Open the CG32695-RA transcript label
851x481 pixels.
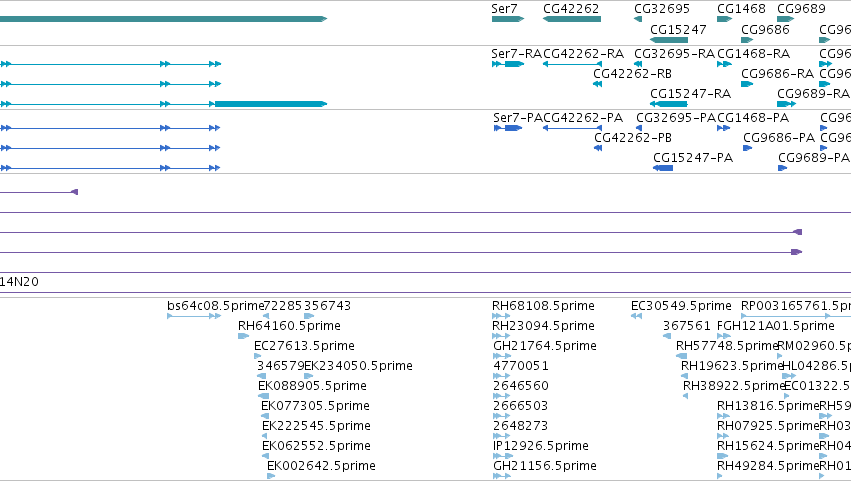(x=675, y=54)
